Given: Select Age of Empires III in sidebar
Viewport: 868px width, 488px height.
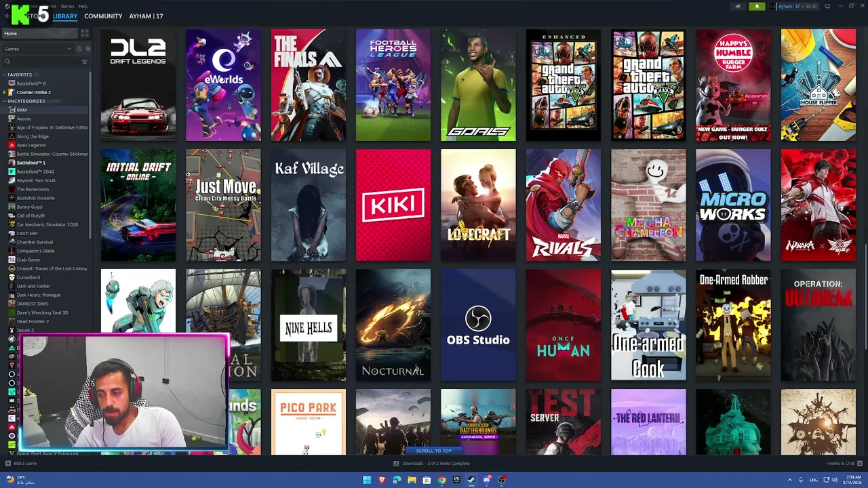Looking at the screenshot, I should click(x=52, y=127).
